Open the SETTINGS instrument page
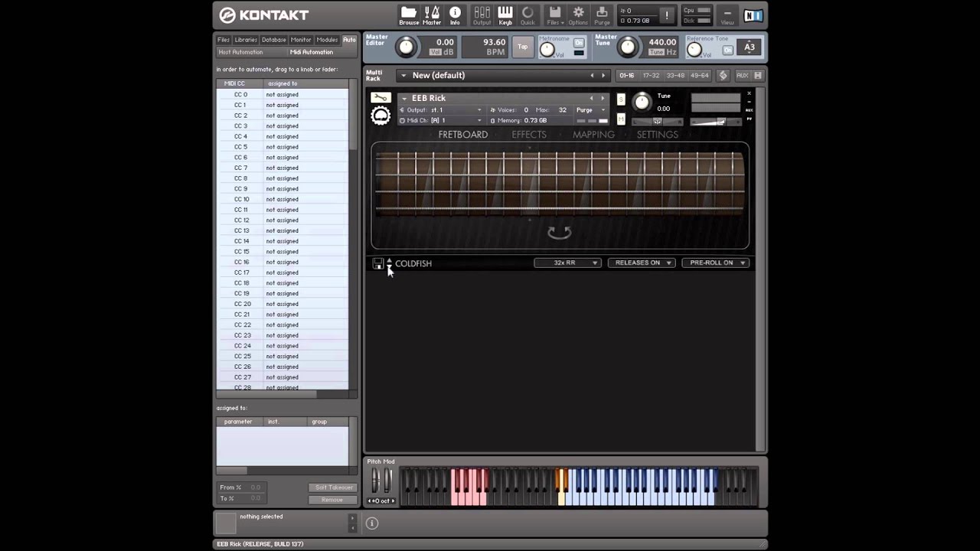 point(658,135)
